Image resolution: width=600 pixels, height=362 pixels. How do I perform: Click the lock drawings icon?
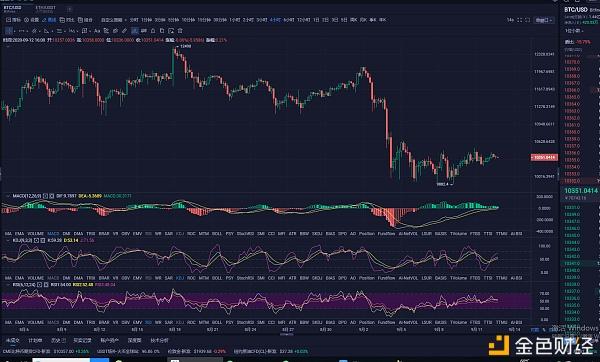click(x=153, y=31)
